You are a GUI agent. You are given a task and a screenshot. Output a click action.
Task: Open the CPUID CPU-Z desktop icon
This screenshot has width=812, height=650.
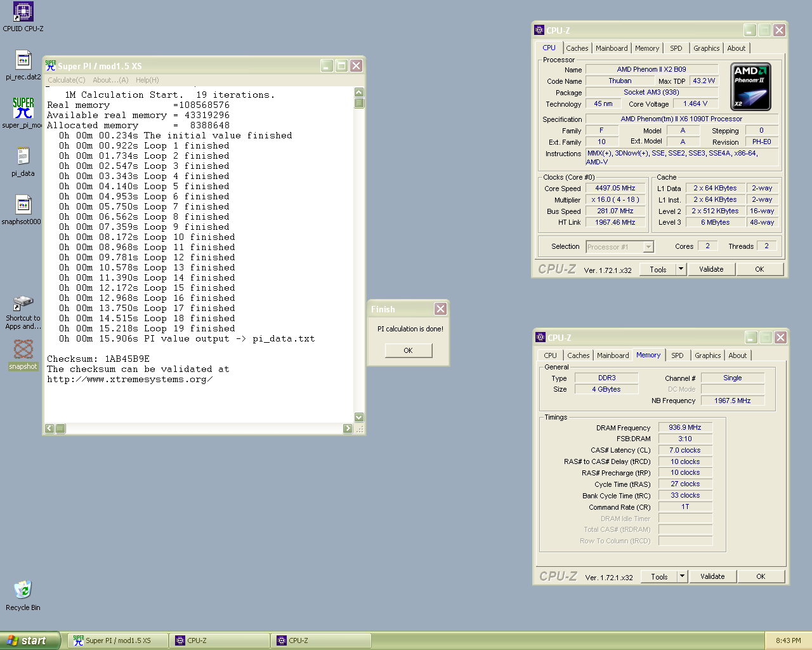pos(23,12)
